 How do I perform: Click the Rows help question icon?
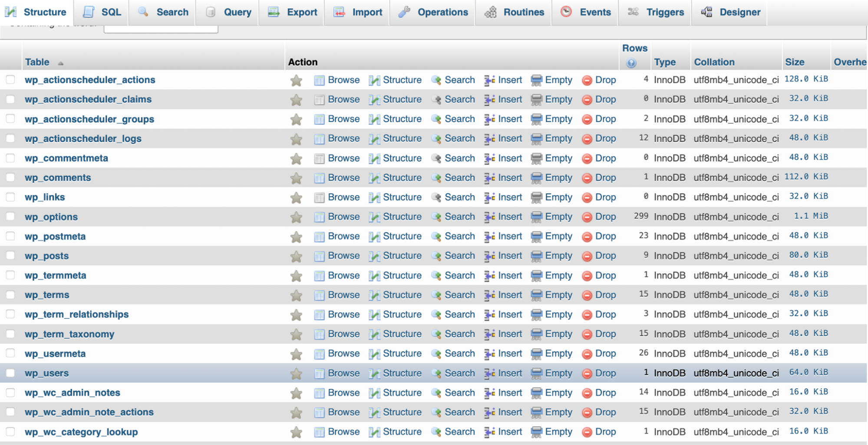[x=631, y=63]
